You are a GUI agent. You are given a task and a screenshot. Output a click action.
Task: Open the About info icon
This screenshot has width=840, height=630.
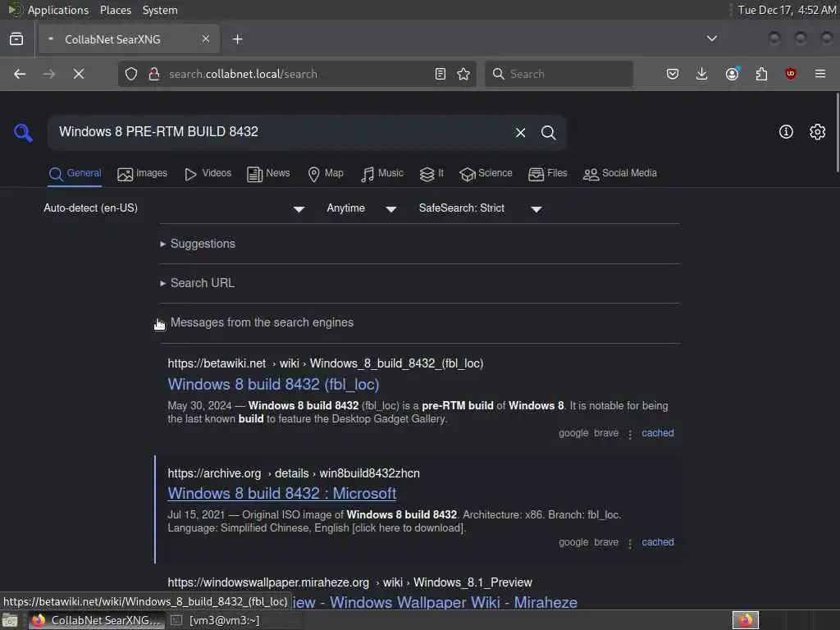point(786,132)
